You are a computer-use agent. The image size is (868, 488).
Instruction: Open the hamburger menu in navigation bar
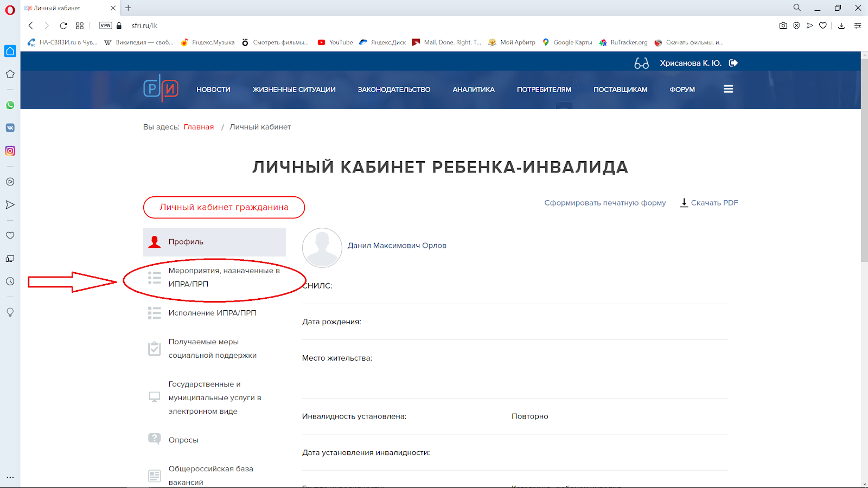click(x=728, y=89)
